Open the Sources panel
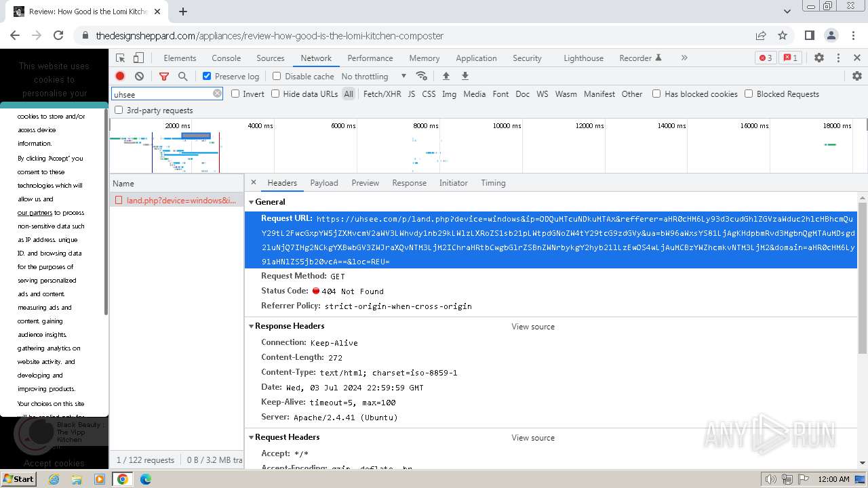 pos(271,58)
